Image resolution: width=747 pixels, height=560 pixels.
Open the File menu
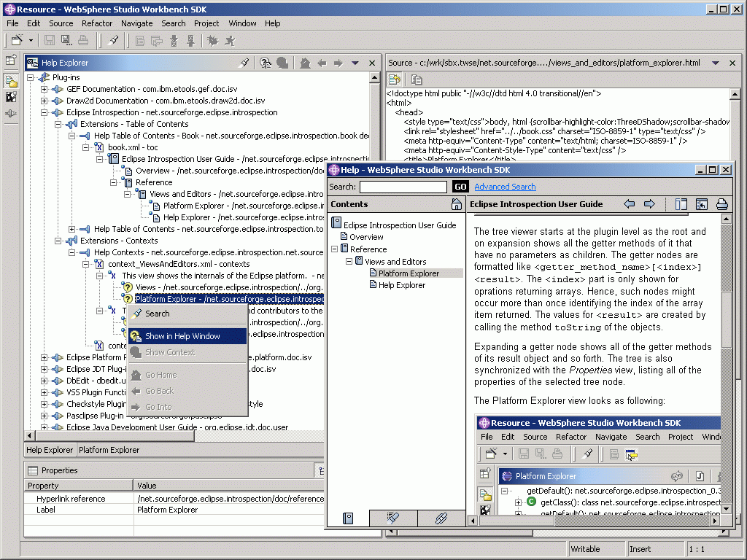(12, 23)
